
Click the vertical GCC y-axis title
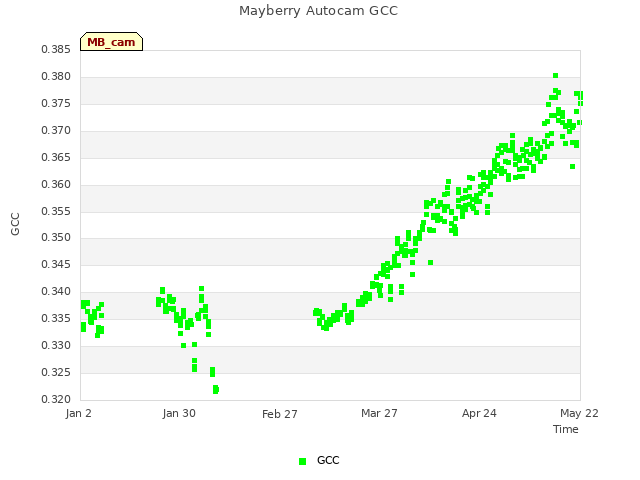point(15,224)
